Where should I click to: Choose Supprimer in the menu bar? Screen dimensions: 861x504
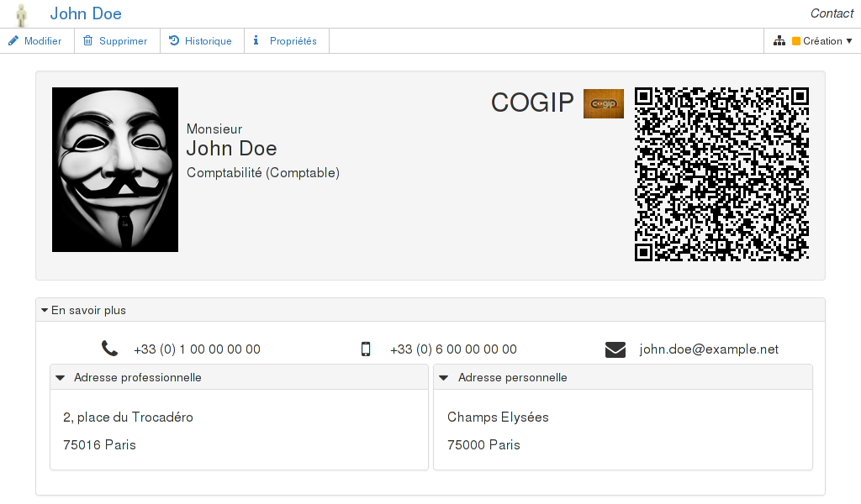point(117,41)
